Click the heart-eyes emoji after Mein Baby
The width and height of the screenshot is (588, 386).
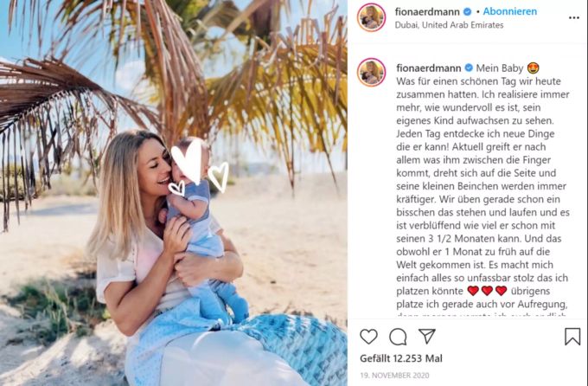point(533,68)
